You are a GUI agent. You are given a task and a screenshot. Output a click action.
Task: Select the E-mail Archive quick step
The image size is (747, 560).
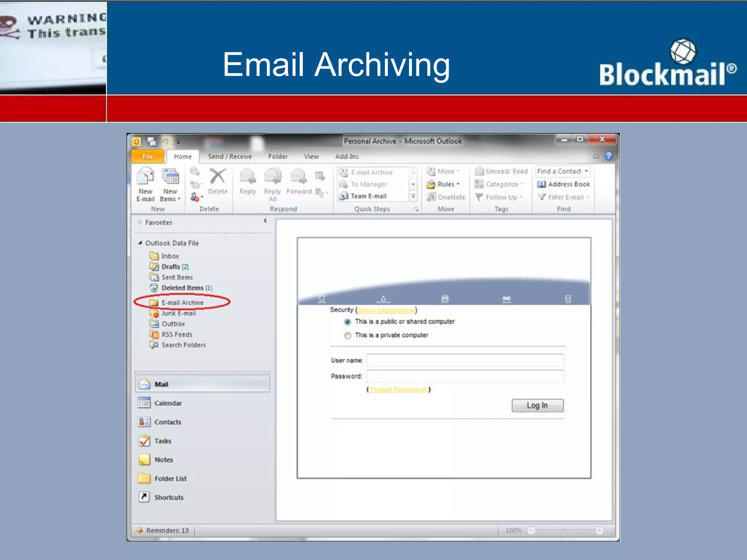click(372, 172)
